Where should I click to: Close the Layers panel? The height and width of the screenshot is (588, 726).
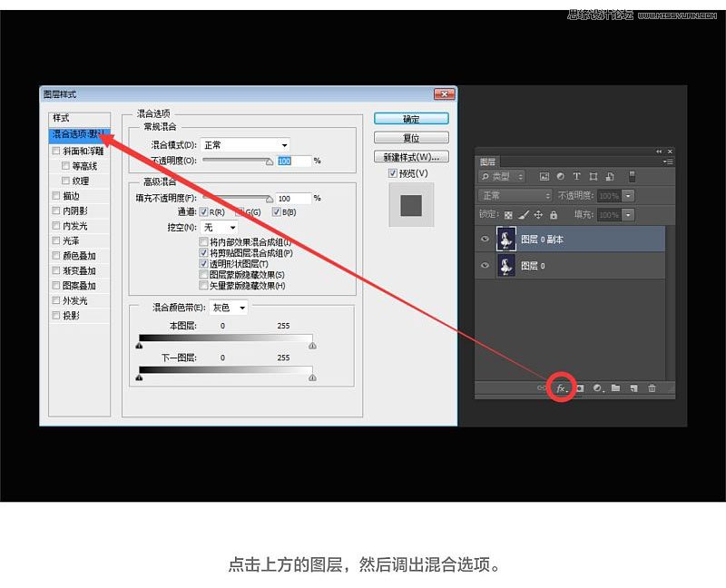[x=670, y=152]
